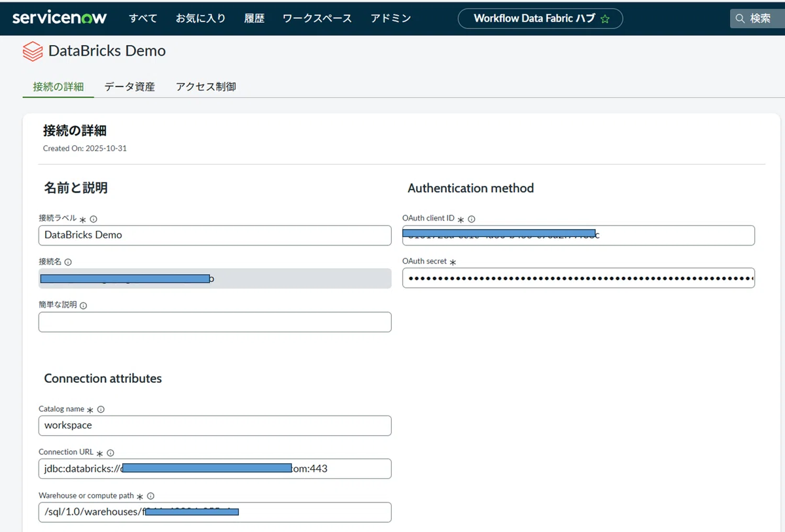Click the 名前と説明 section heading
The image size is (785, 532).
point(76,188)
